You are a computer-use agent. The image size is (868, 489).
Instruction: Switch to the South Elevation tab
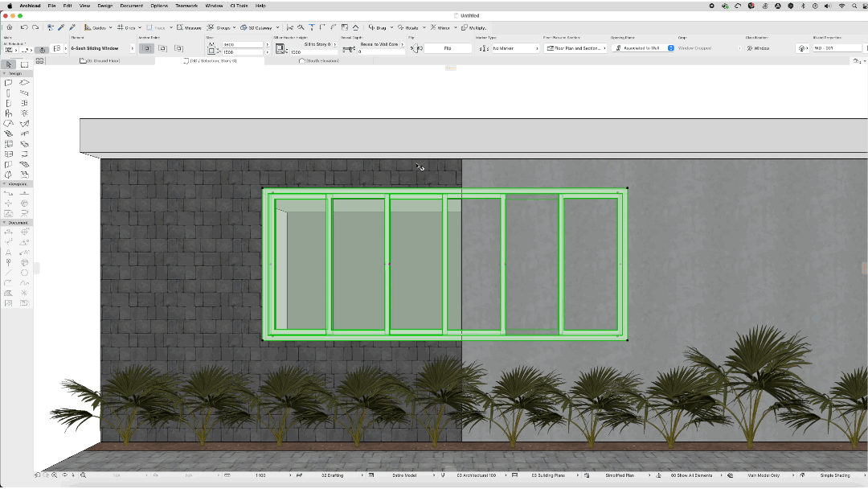(319, 61)
